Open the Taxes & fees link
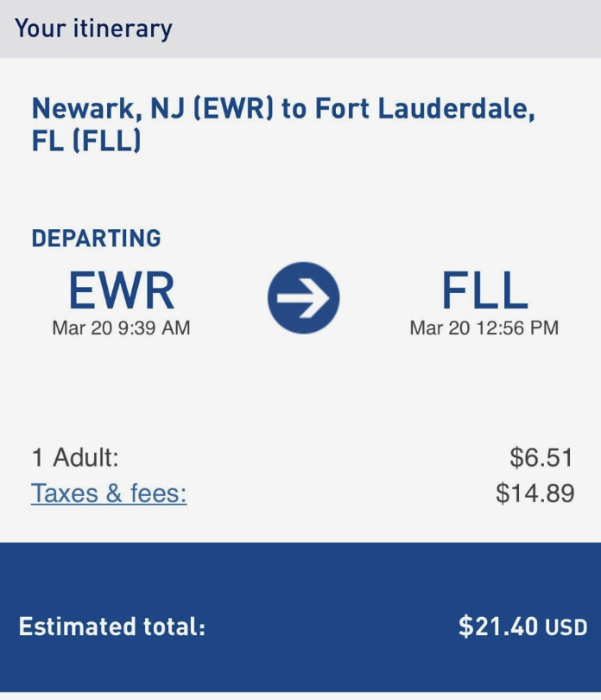The width and height of the screenshot is (601, 700). 109,493
